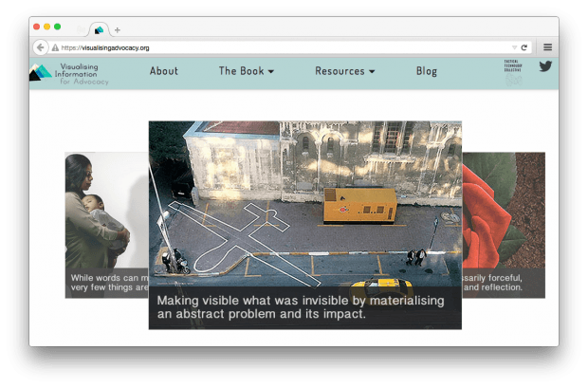This screenshot has width=588, height=388.
Task: Open the address bar history dropdown arrow
Action: tap(514, 47)
